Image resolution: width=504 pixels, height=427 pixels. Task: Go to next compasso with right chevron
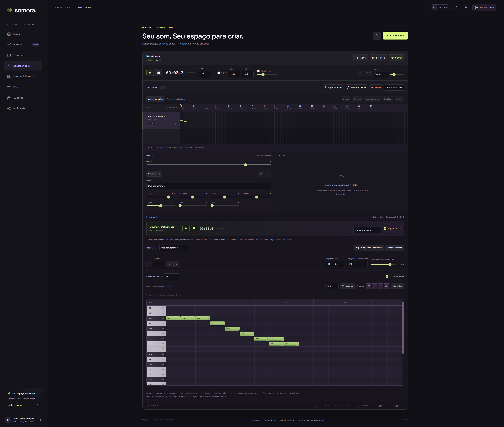click(169, 264)
